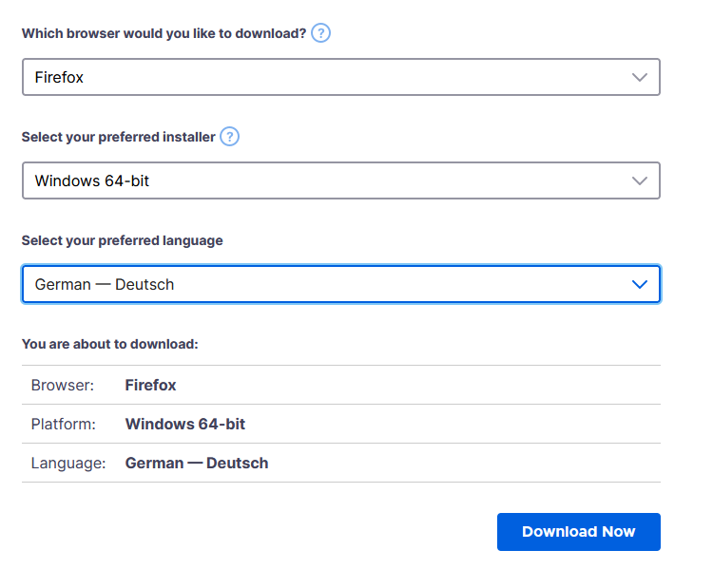Open the installer dropdown showing Windows 64-bit
This screenshot has height=588, width=713.
click(323, 180)
